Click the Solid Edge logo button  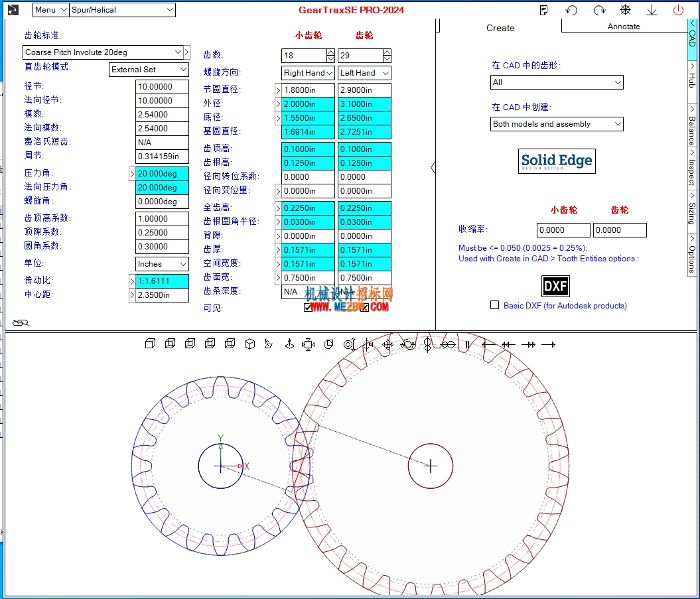tap(557, 161)
